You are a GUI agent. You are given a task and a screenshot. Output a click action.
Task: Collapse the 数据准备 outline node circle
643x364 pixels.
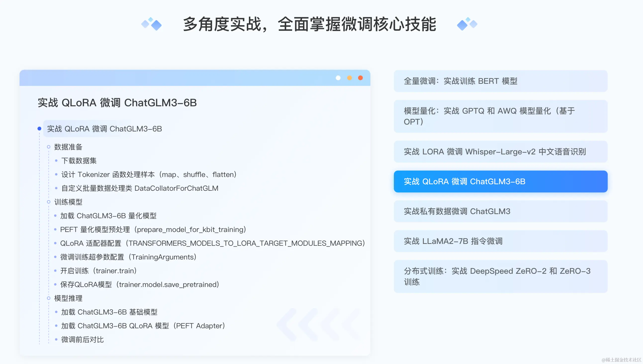coord(49,147)
